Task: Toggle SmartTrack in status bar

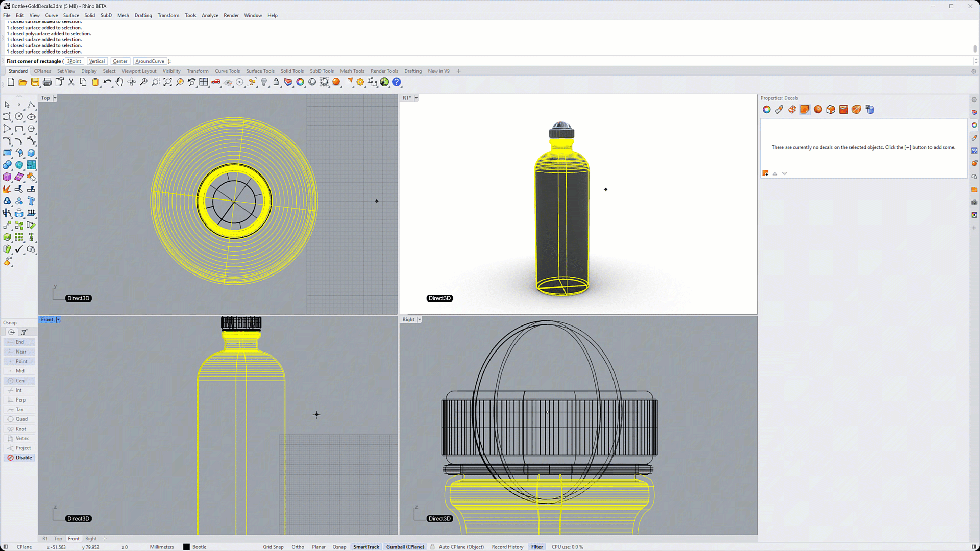Action: click(366, 547)
